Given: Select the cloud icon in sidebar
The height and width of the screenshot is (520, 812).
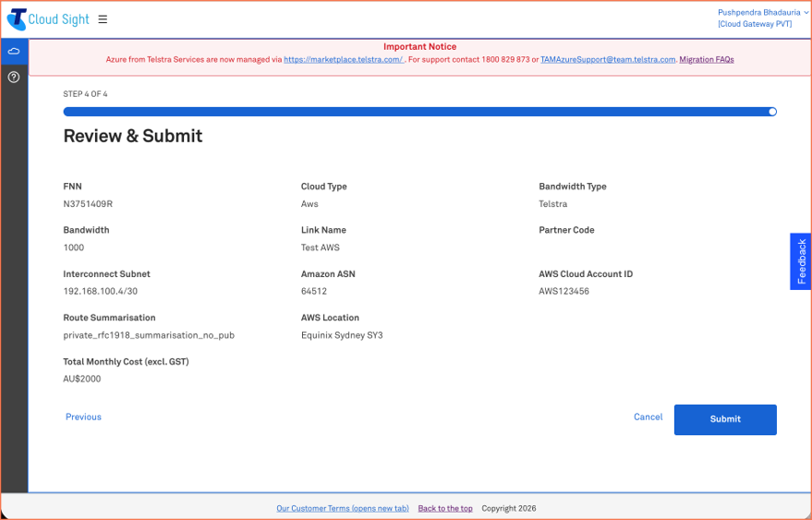Looking at the screenshot, I should (14, 52).
